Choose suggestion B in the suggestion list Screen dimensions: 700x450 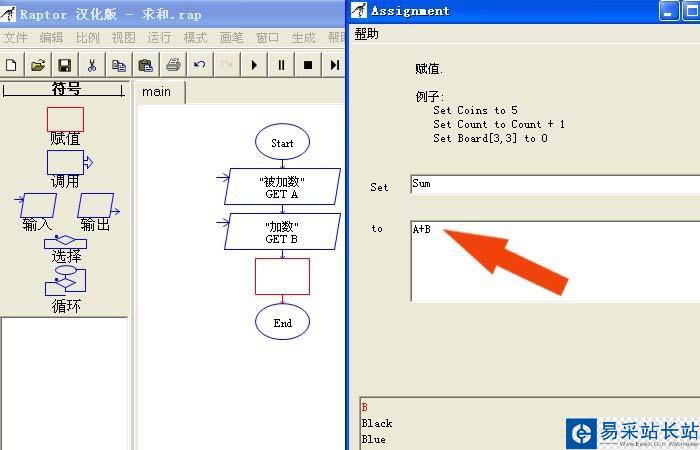[x=365, y=407]
